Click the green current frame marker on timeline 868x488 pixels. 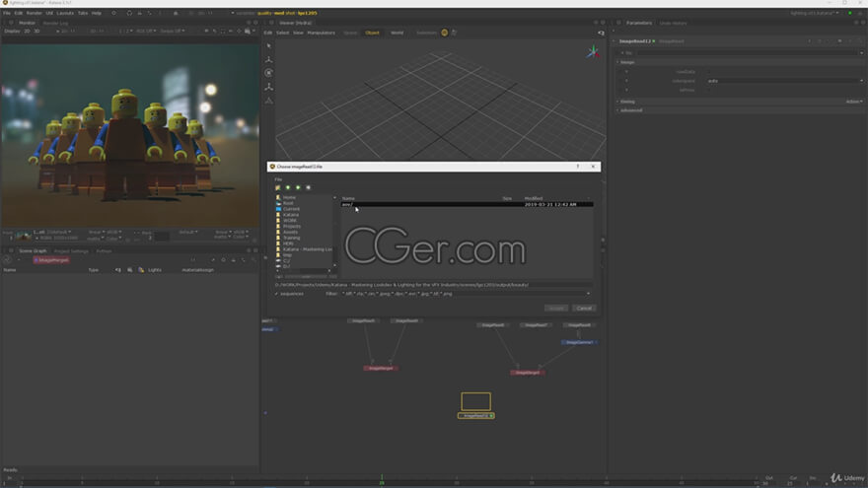click(x=382, y=479)
